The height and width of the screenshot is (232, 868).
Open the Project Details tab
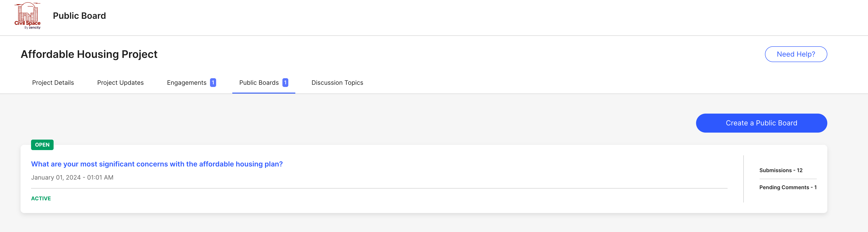point(53,83)
